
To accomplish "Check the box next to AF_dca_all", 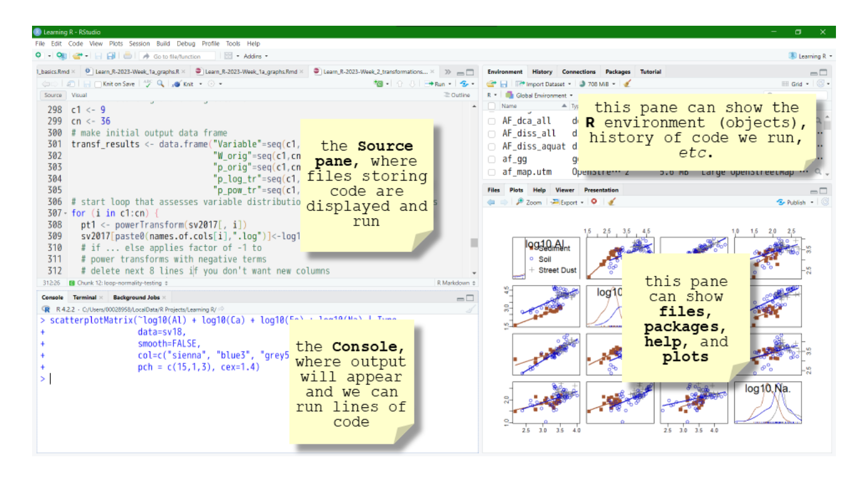I will [492, 120].
